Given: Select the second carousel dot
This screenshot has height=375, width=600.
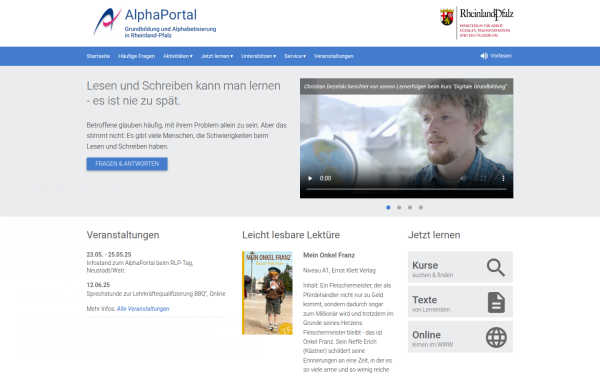Looking at the screenshot, I should (399, 207).
